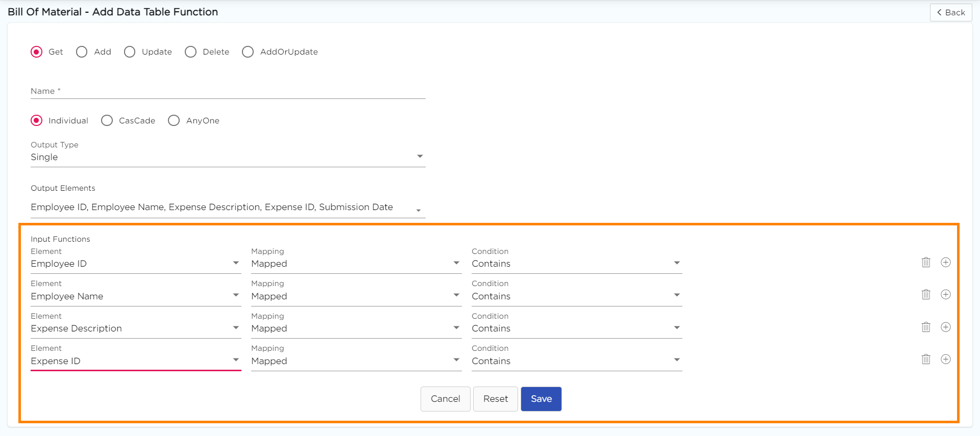This screenshot has height=436, width=980.
Task: Focus the Name input field
Action: coord(228,91)
